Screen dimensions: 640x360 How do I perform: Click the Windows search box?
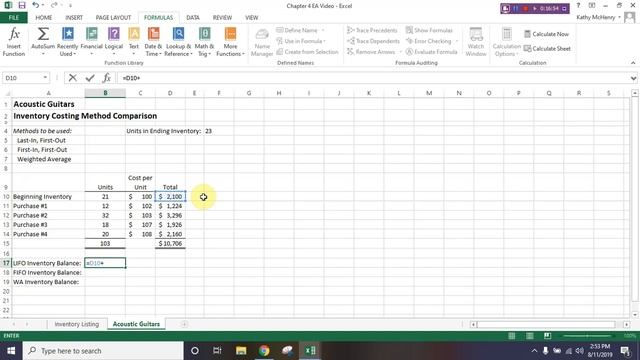pos(103,351)
